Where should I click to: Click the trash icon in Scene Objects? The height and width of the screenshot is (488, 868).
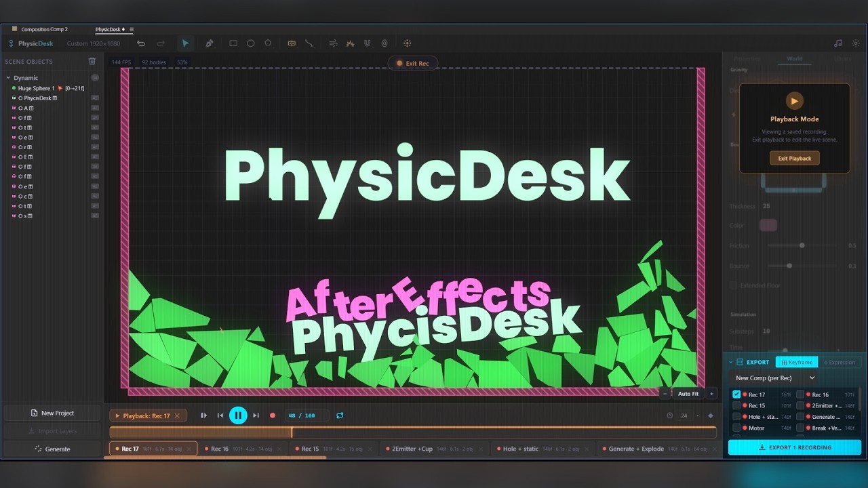coord(92,61)
